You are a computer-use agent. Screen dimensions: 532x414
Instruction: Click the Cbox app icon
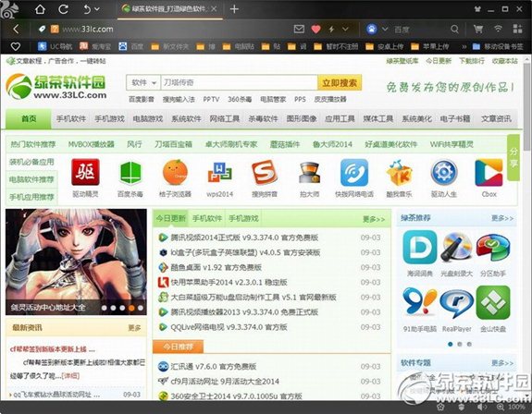tap(489, 173)
